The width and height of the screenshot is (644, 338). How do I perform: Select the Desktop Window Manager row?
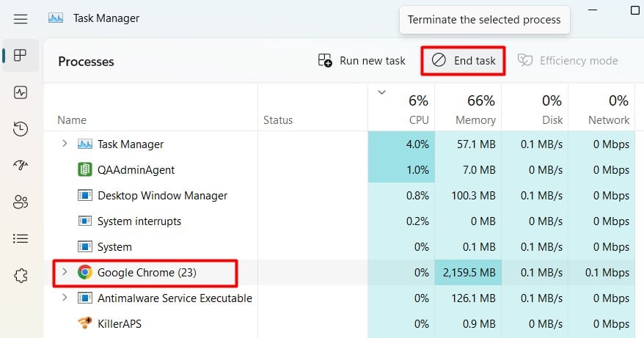pos(340,196)
